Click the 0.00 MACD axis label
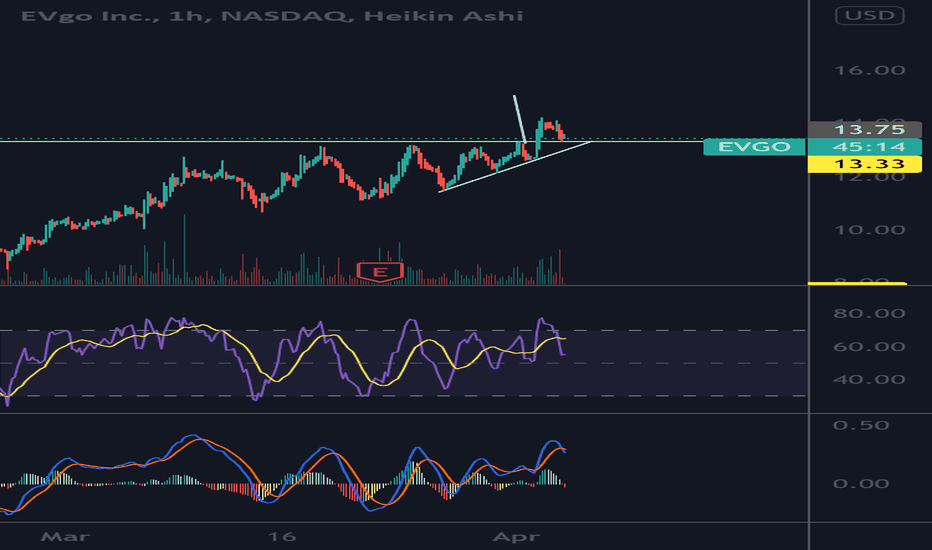Screen dimensions: 932x550 point(861,483)
